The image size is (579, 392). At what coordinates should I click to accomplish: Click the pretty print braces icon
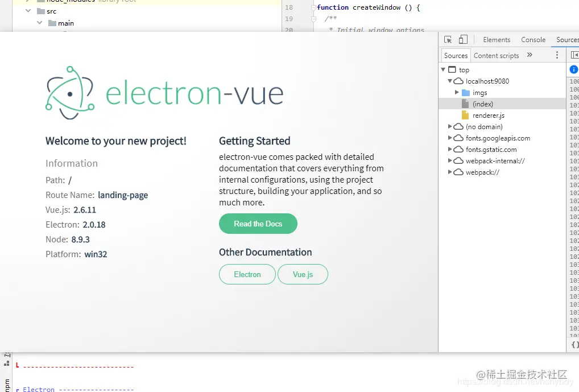[575, 345]
